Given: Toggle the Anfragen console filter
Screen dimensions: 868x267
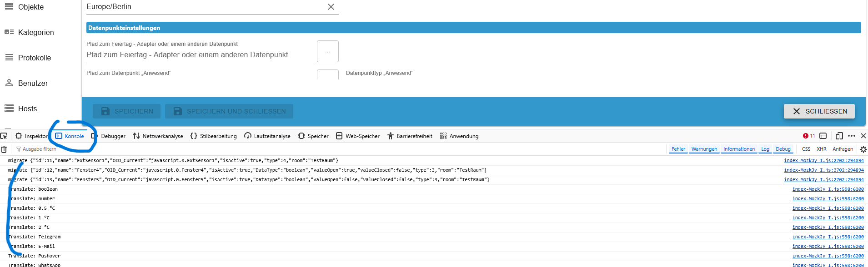Looking at the screenshot, I should [x=843, y=149].
